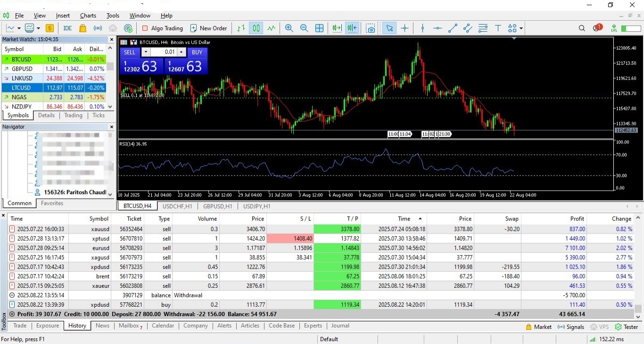This screenshot has height=344, width=644.
Task: Toggle candlestick chart display
Action: [x=256, y=28]
